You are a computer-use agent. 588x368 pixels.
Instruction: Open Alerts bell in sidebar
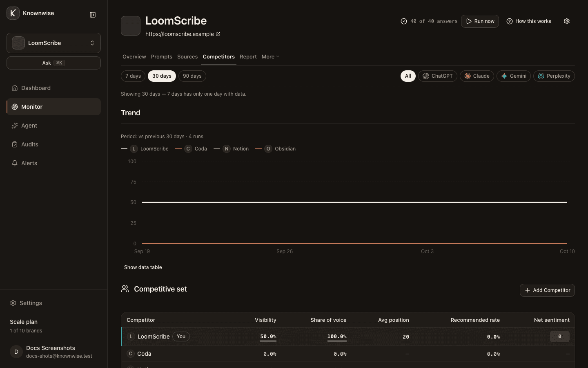53,163
